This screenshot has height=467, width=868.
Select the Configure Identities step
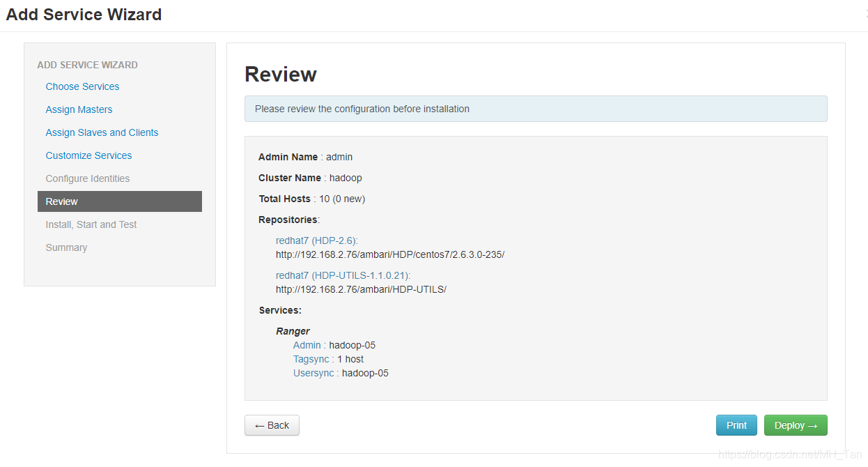[x=88, y=178]
